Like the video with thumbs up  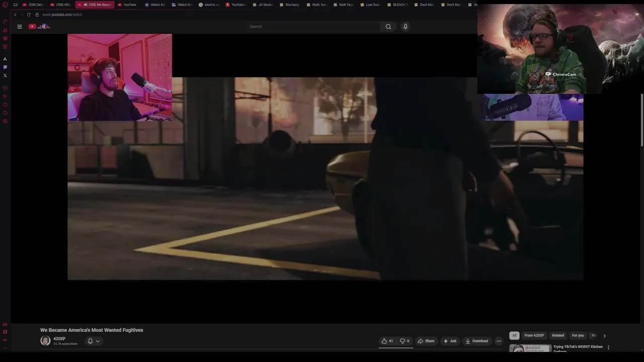pos(387,341)
